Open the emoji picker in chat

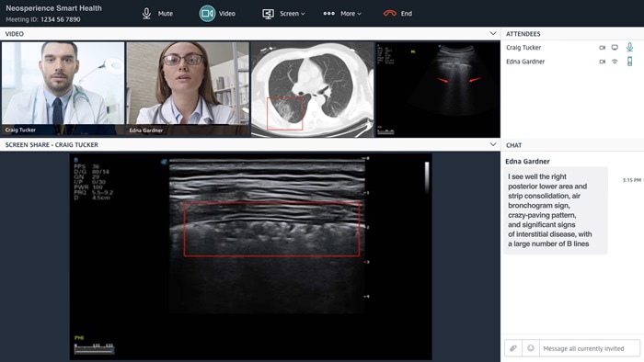click(531, 348)
